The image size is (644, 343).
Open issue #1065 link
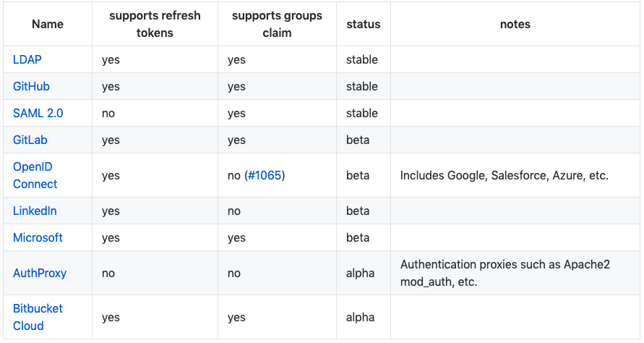[265, 175]
